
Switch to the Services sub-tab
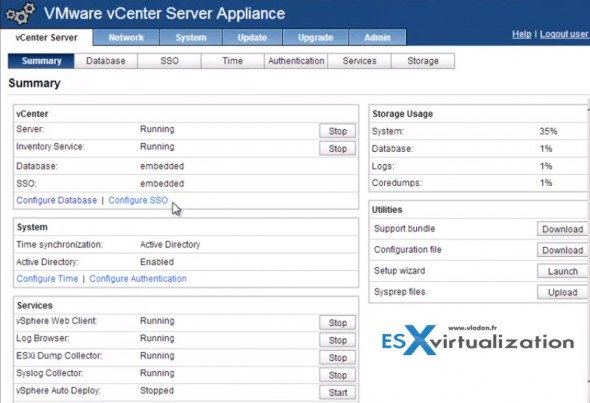tap(359, 61)
